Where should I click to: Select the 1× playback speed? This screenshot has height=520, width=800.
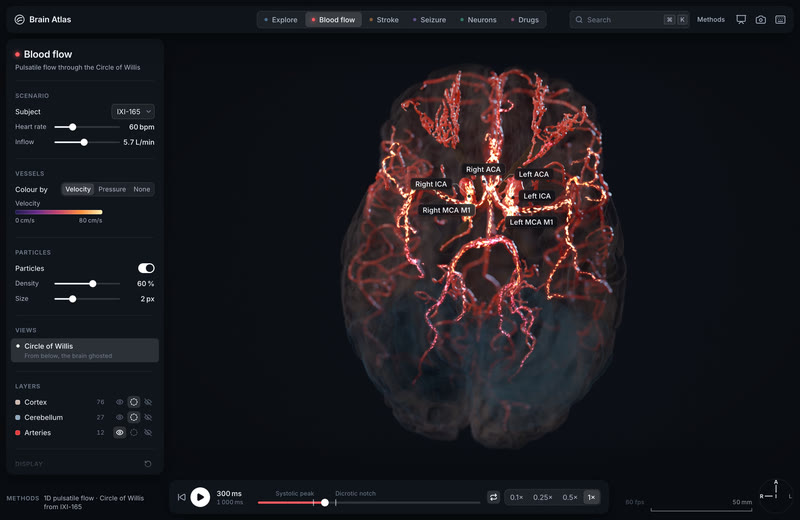pyautogui.click(x=591, y=497)
